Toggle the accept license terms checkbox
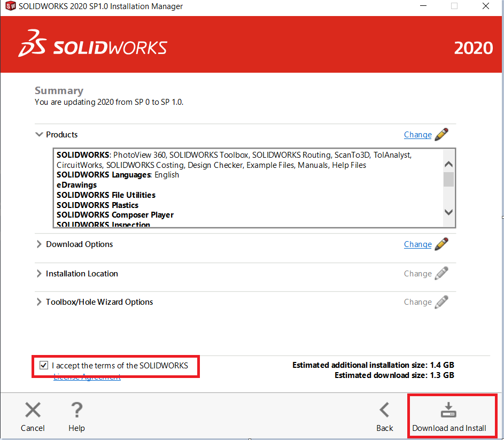Screen dimensions: 504x440 [x=44, y=365]
